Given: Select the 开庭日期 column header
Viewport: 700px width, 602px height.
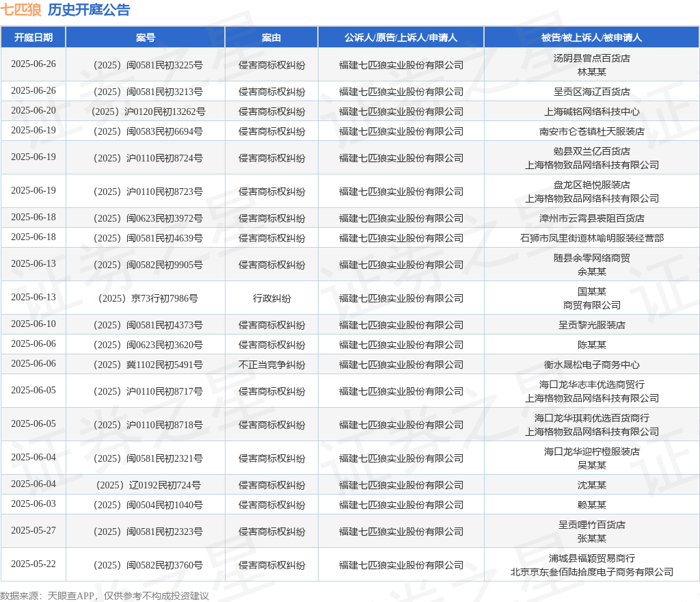Looking at the screenshot, I should [33, 38].
